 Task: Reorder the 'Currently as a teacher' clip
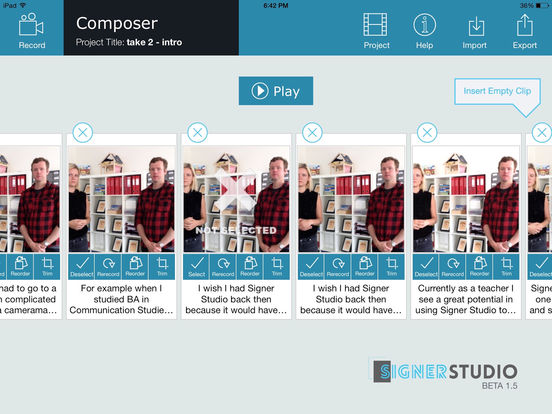479,267
